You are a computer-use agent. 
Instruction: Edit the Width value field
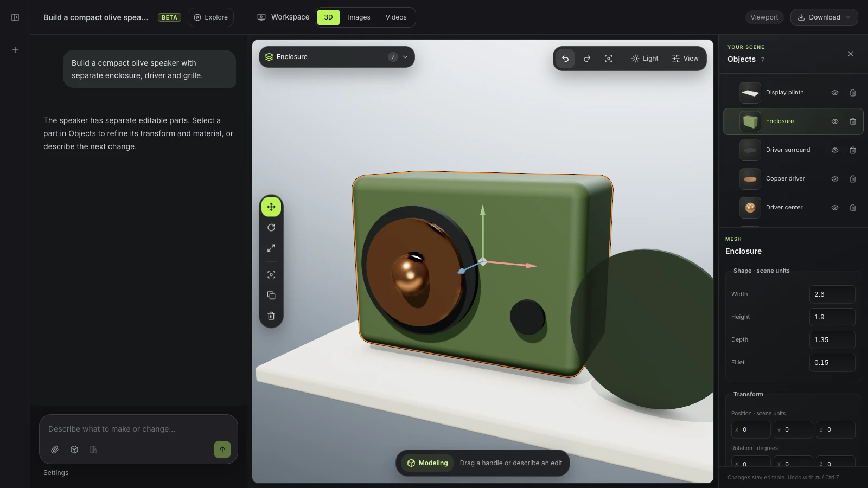[x=832, y=294]
